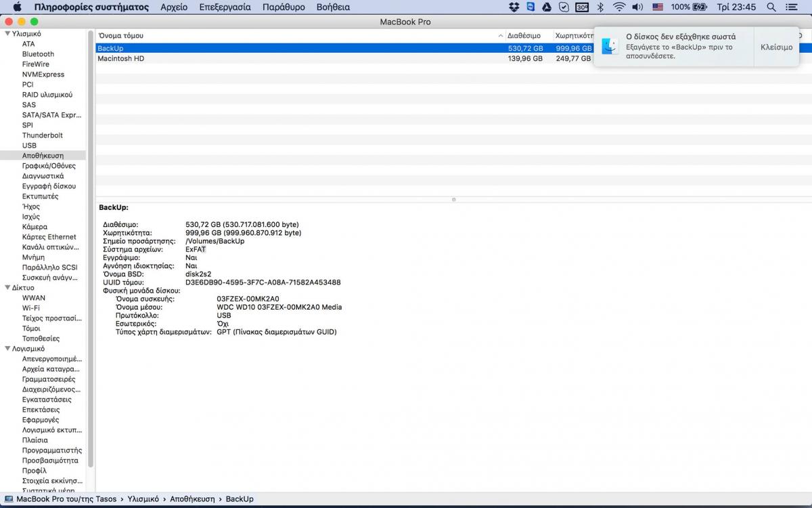The image size is (812, 508).
Task: Click the Finder icon in the notification
Action: tap(610, 47)
